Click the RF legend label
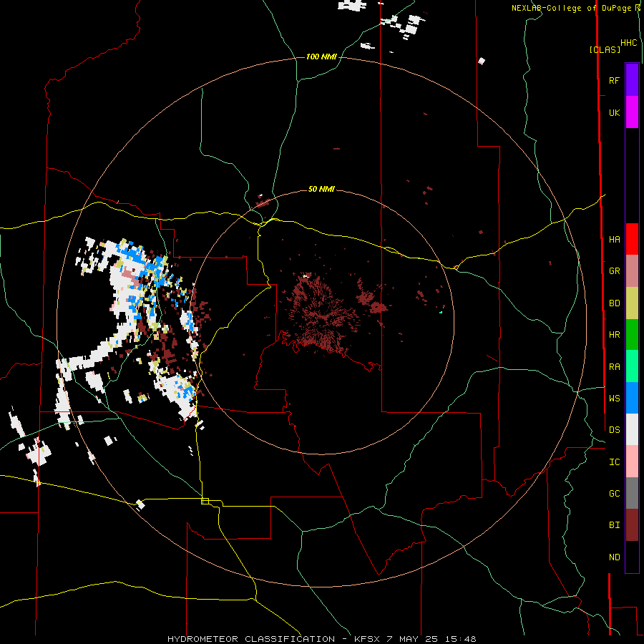644x644 pixels. pyautogui.click(x=614, y=80)
